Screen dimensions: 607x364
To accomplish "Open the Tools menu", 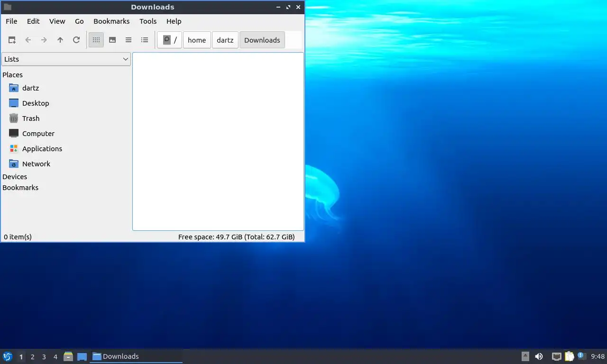I will (148, 21).
